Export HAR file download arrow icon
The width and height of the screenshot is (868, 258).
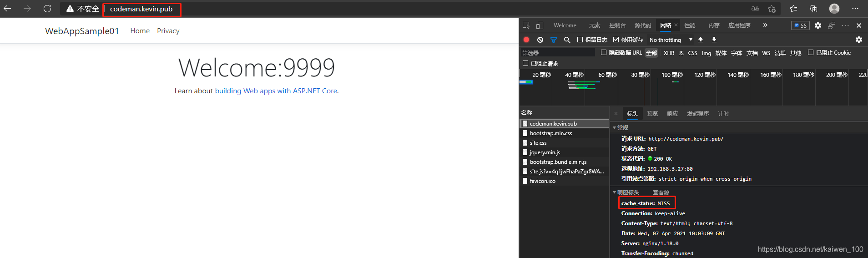(x=714, y=40)
